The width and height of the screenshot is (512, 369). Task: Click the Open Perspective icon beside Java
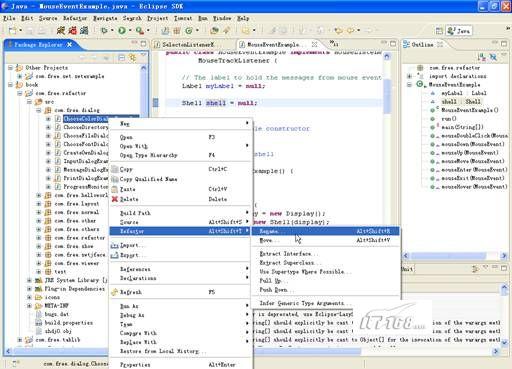pos(439,31)
